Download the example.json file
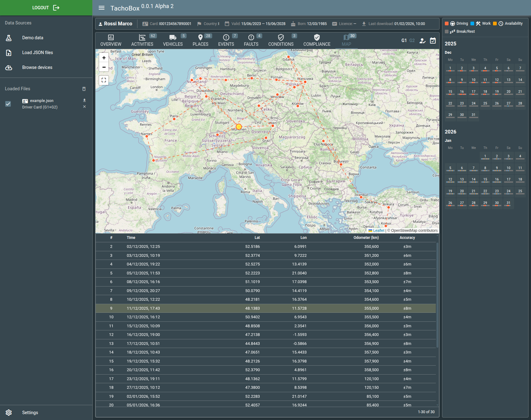 84,100
